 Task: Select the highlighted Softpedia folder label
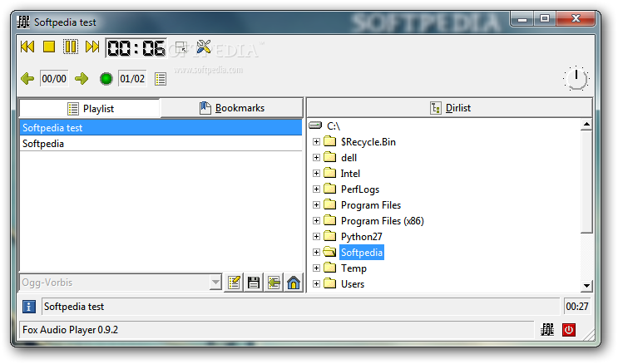click(362, 252)
